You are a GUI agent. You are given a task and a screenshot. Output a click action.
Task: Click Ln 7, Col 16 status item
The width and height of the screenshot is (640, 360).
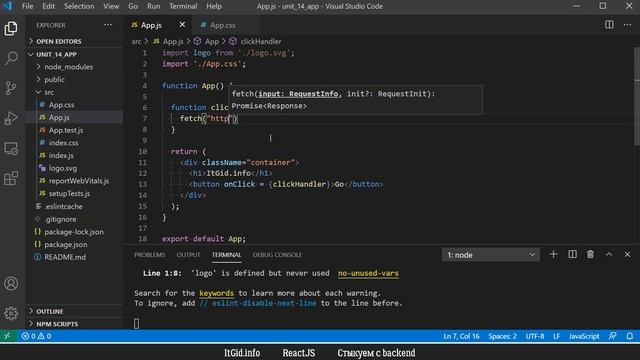(461, 336)
